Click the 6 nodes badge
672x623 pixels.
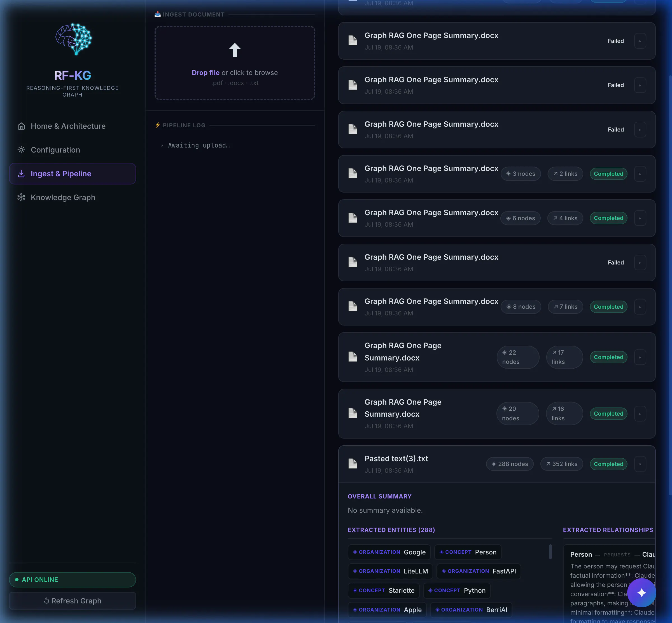point(520,218)
